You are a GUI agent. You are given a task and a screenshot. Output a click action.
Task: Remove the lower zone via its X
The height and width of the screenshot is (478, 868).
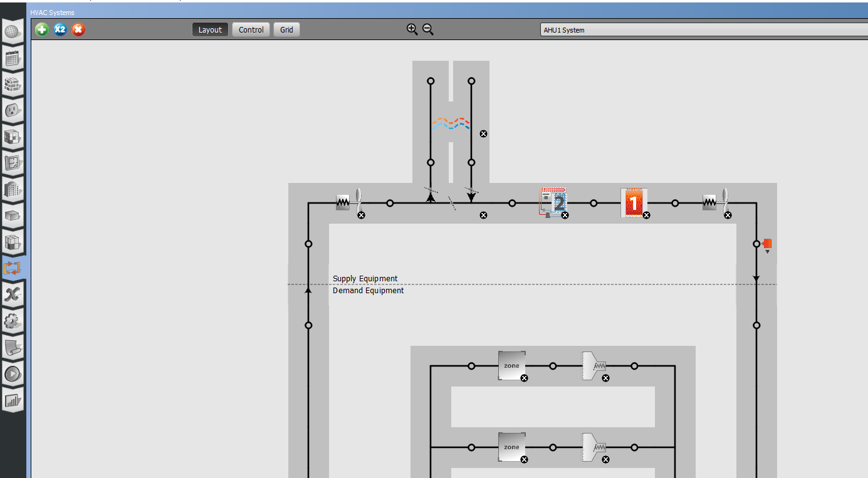pyautogui.click(x=524, y=459)
